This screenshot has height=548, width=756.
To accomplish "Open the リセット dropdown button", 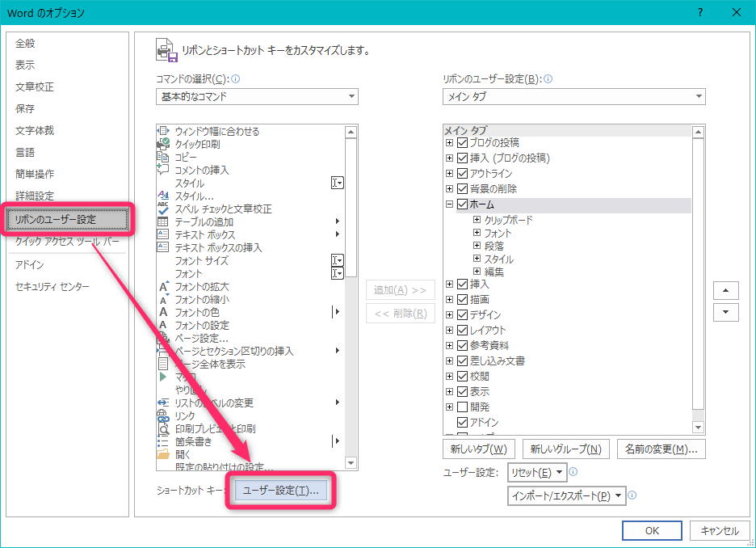I will coord(537,473).
